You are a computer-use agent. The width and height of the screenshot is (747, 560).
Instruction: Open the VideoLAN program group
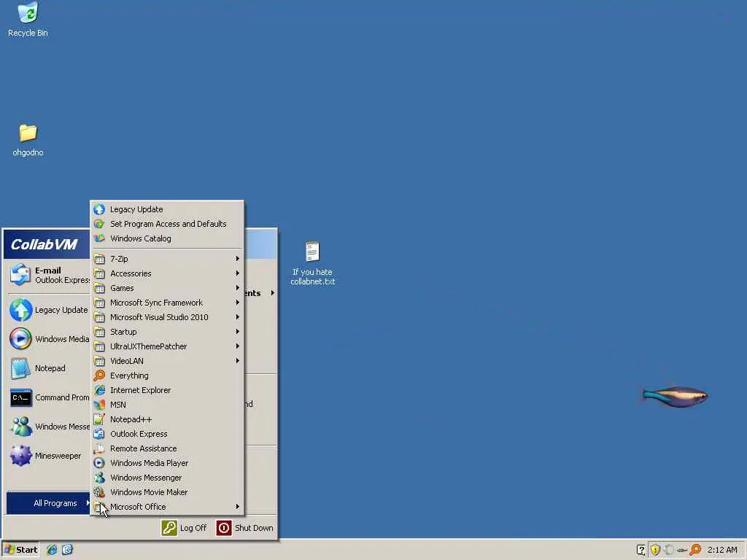tap(167, 361)
